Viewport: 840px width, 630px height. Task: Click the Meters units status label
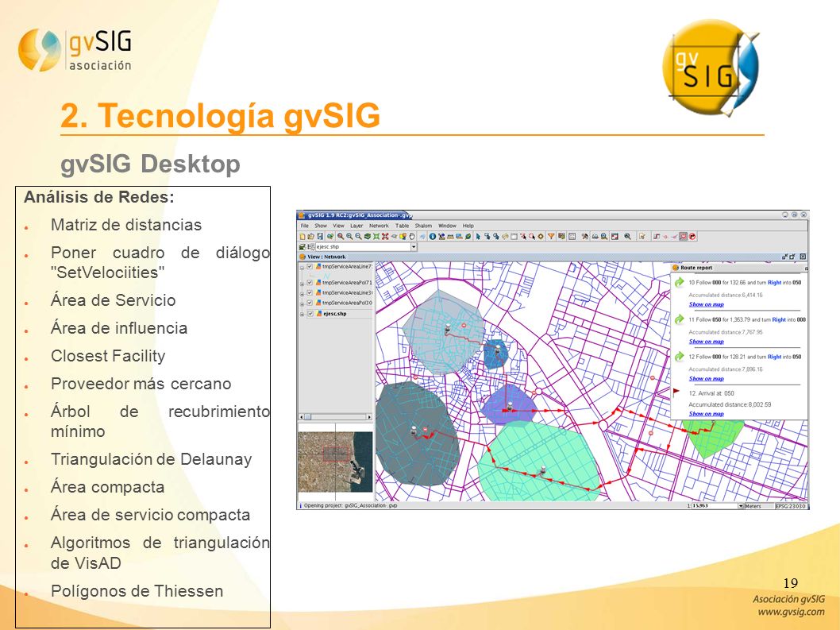[753, 506]
